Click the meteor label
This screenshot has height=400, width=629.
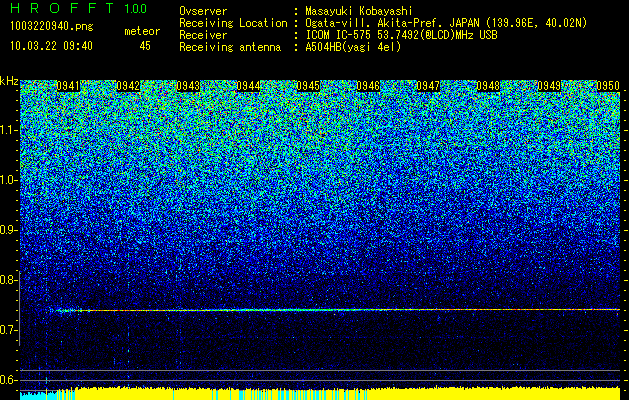click(x=142, y=31)
